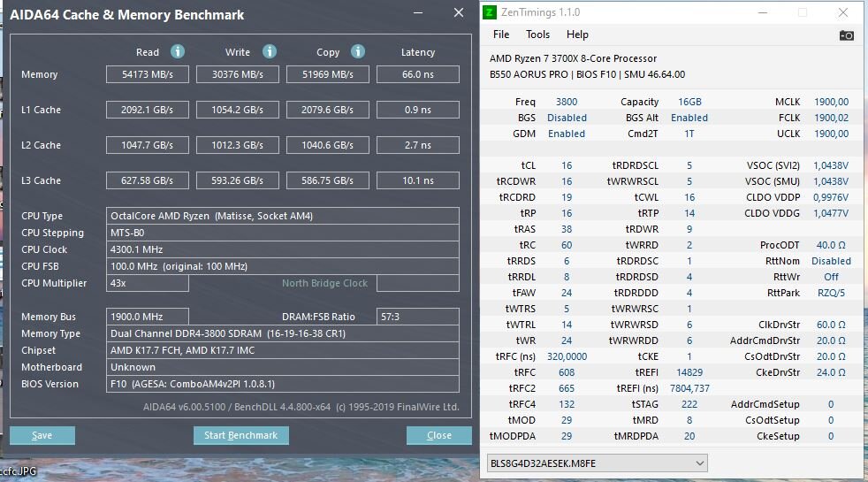Minimize the ZenTimings window
The image size is (868, 482).
[762, 12]
